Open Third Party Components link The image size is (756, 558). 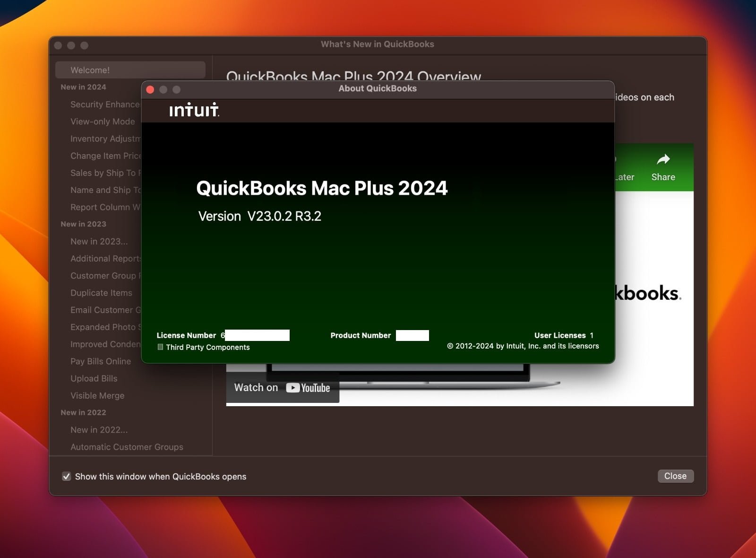[x=207, y=347]
